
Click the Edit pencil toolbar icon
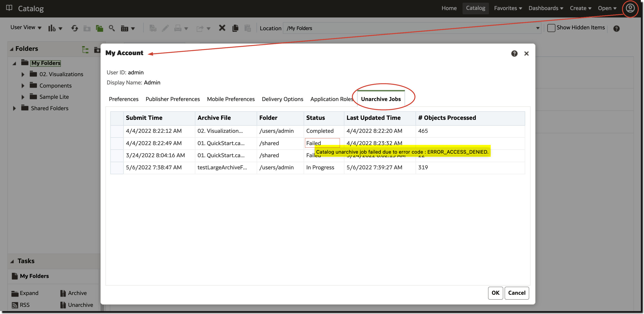tap(165, 28)
